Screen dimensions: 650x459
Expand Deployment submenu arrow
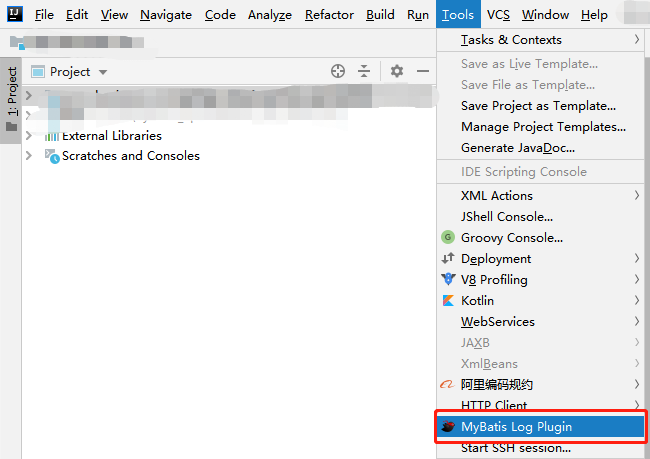636,258
